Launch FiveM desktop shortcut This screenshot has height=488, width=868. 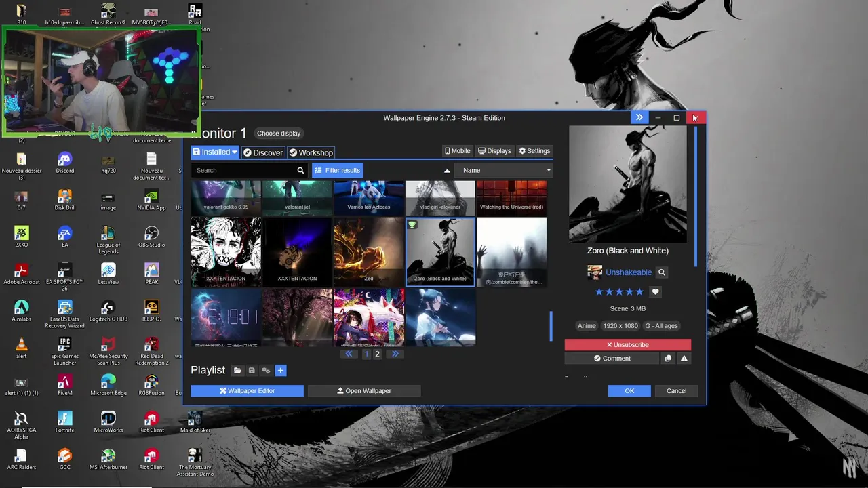coord(65,386)
